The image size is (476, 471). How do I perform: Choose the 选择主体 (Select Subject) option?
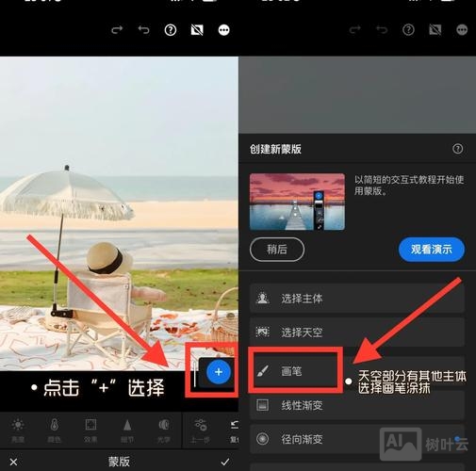pyautogui.click(x=357, y=299)
